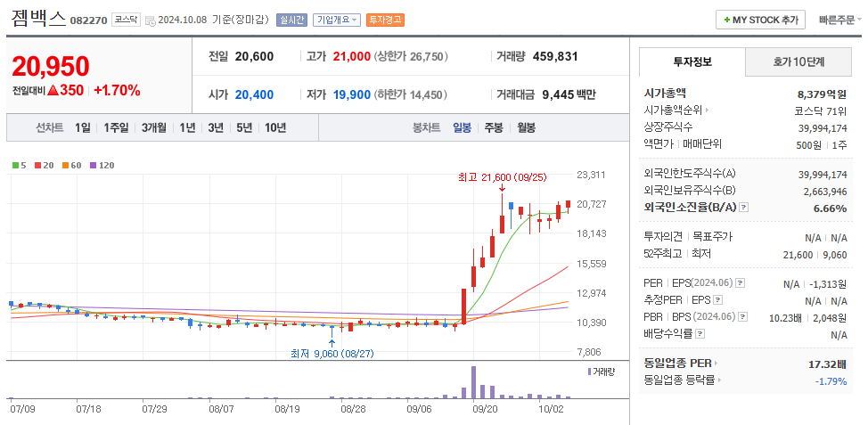Click the 시가 value 20,400
868x425 pixels.
pyautogui.click(x=254, y=94)
